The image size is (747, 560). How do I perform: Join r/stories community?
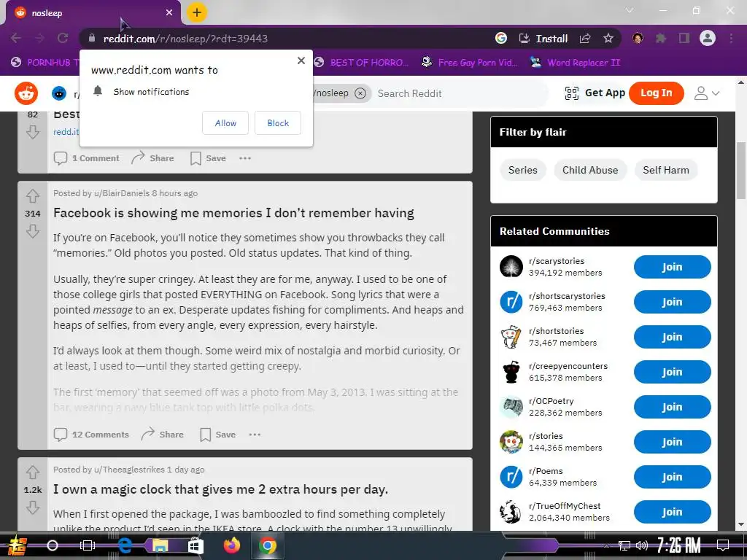672,442
